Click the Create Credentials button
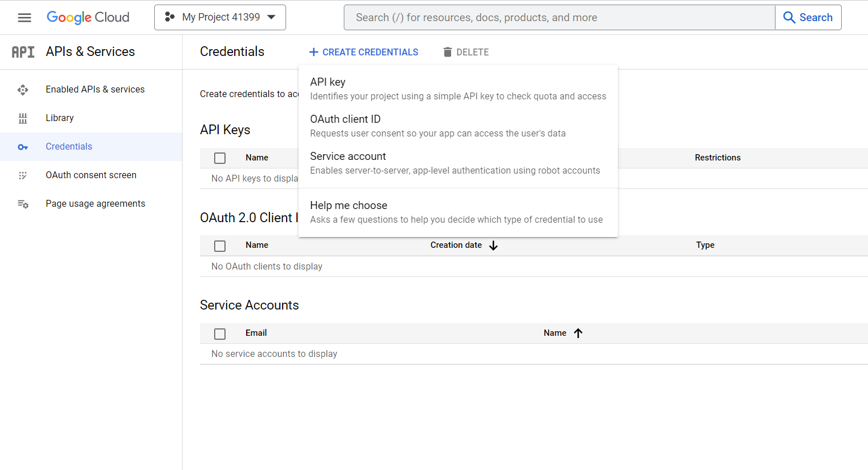This screenshot has height=470, width=868. click(x=363, y=52)
